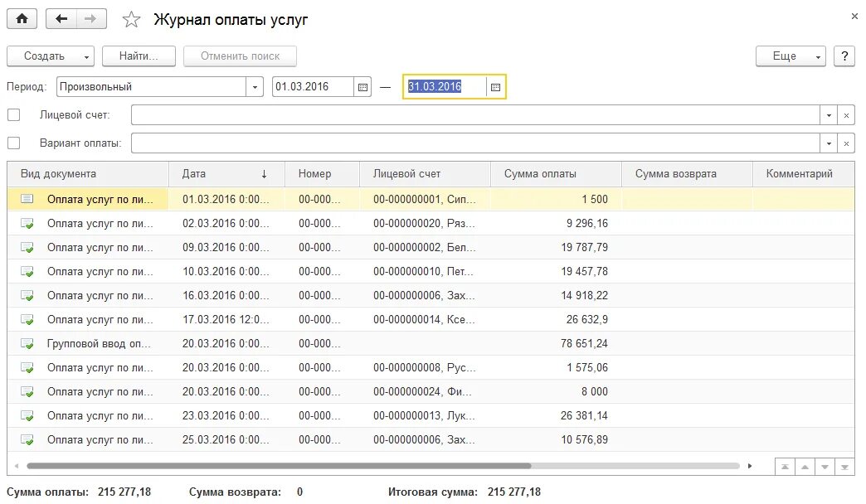
Task: Add to favorites with the star icon
Action: point(131,20)
